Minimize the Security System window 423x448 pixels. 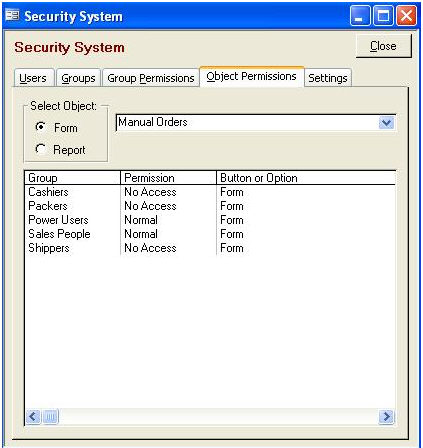(x=360, y=16)
